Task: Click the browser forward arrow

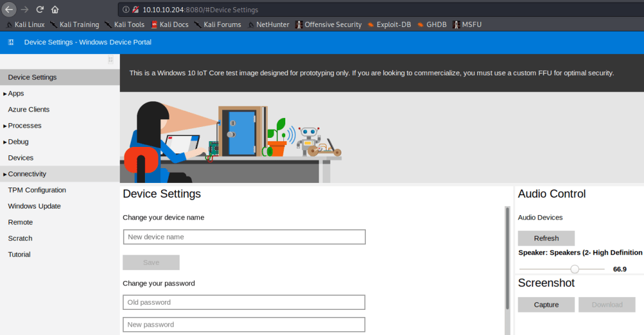Action: pos(24,10)
